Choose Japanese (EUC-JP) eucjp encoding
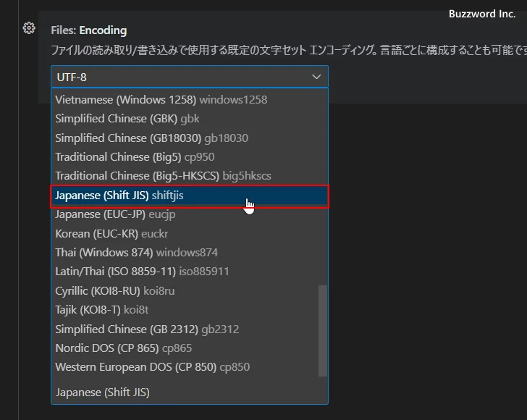The height and width of the screenshot is (420, 527). coord(115,214)
